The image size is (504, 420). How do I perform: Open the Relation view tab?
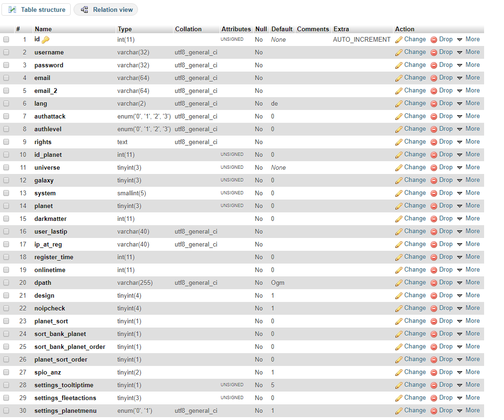pyautogui.click(x=106, y=9)
